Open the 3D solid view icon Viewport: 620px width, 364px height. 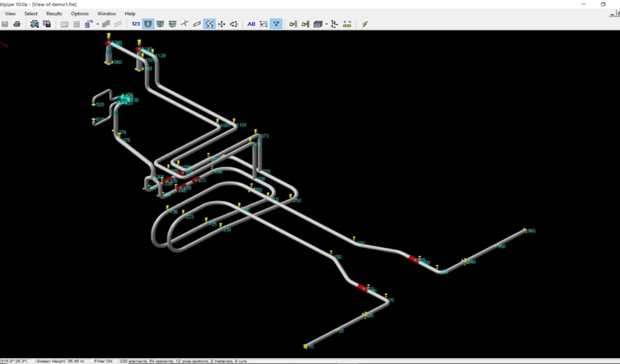[x=317, y=24]
